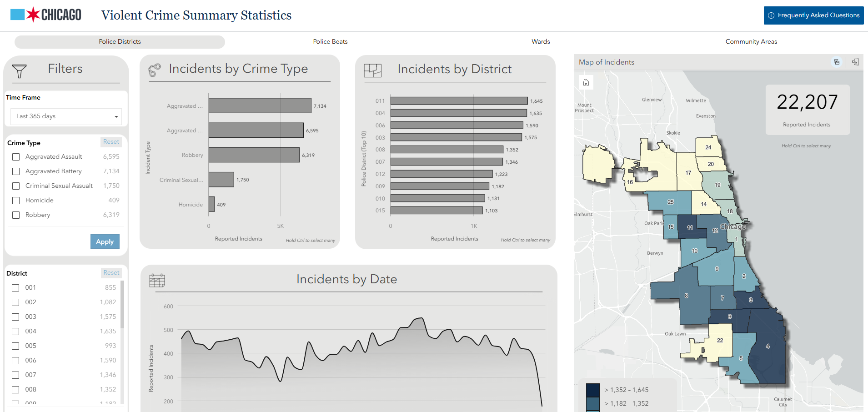Click the Incidents by District map icon
The width and height of the screenshot is (868, 412).
point(372,70)
